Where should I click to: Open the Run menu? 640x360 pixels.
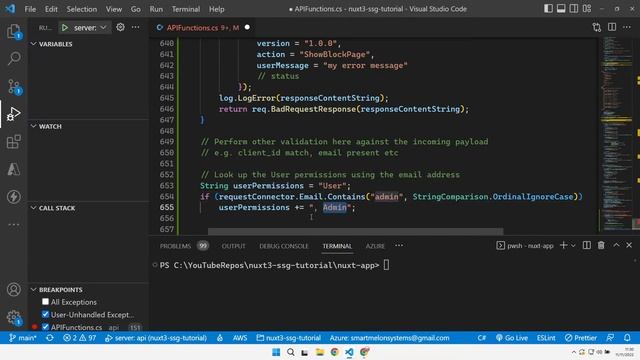tap(156, 9)
